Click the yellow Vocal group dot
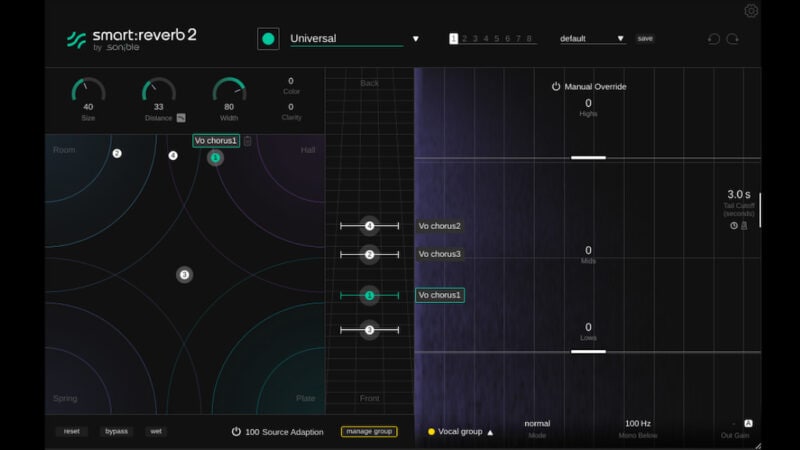The image size is (800, 450). pos(431,432)
